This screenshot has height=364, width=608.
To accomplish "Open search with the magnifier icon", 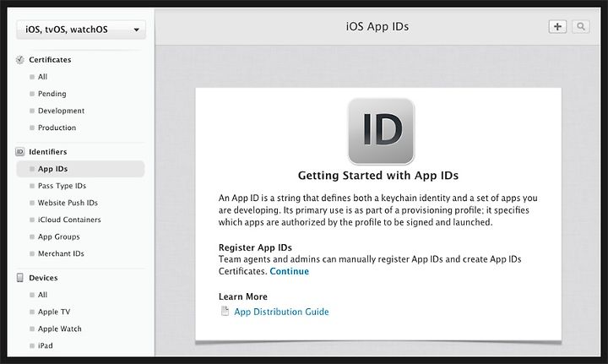I will point(580,26).
